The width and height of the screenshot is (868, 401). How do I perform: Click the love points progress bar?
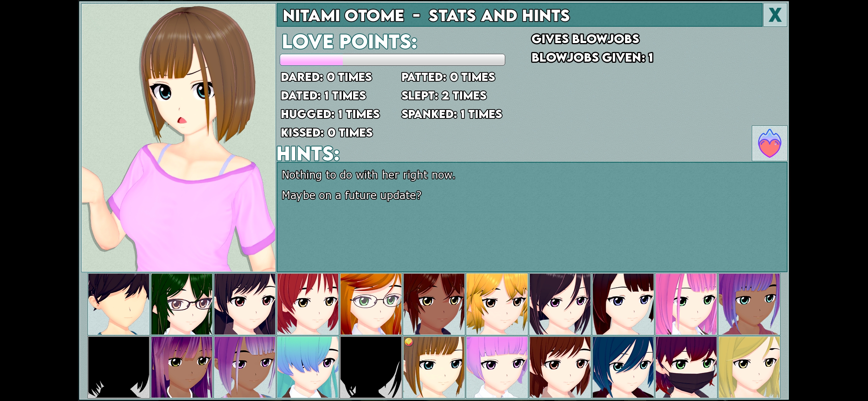[392, 60]
